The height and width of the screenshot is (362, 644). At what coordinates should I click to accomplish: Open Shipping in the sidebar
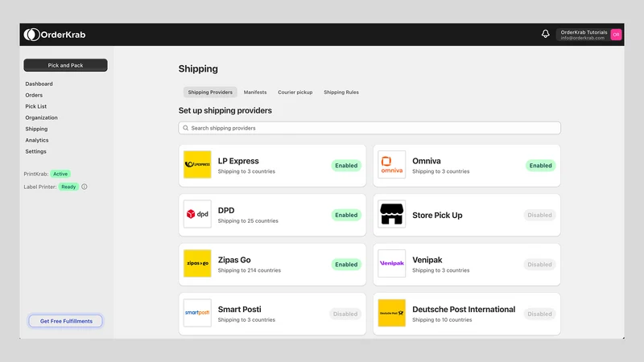coord(36,129)
